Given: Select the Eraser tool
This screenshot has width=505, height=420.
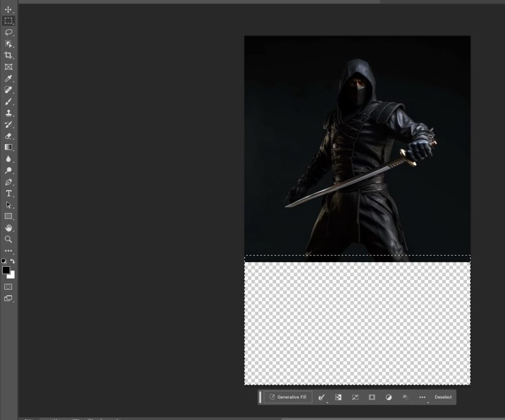Looking at the screenshot, I should pyautogui.click(x=8, y=136).
